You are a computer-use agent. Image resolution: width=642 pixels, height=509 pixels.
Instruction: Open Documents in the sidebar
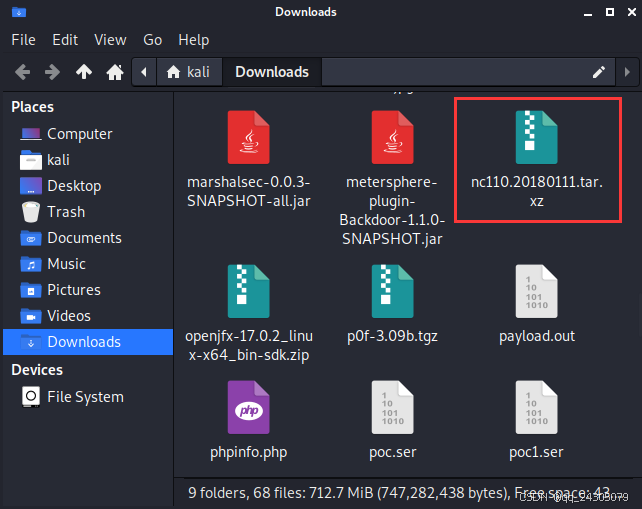coord(88,238)
